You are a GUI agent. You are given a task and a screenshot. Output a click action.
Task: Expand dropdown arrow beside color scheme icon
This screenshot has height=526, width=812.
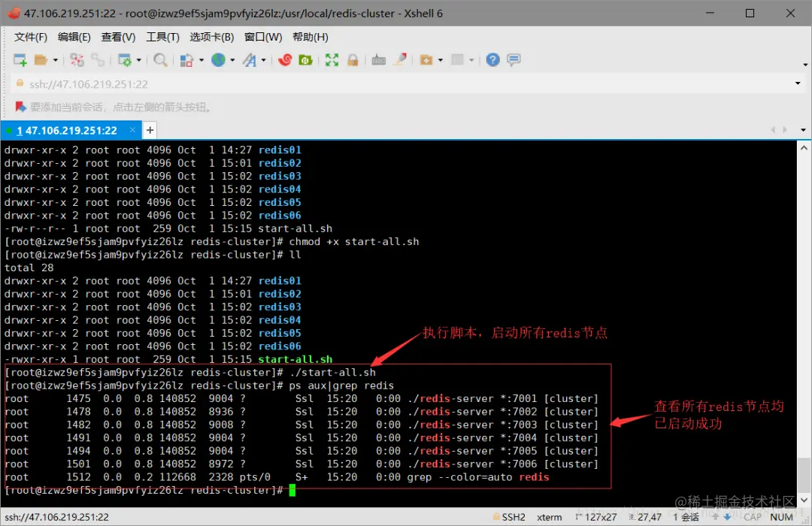click(201, 61)
